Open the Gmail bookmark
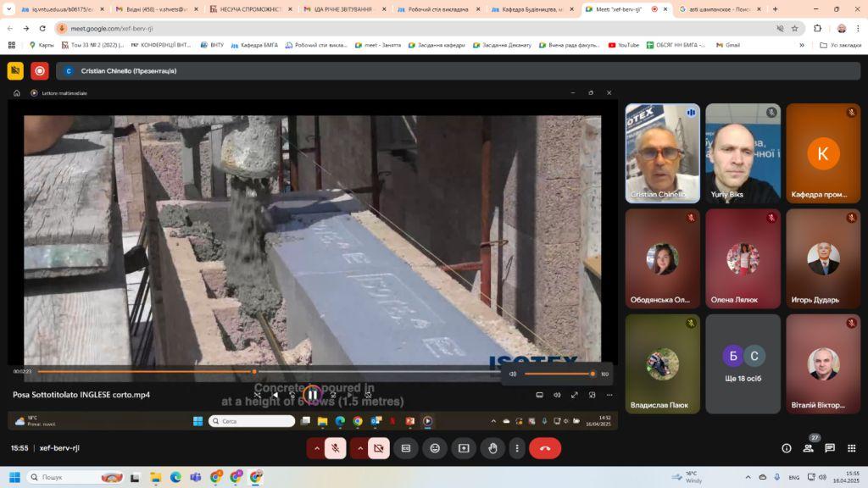The image size is (868, 488). (x=728, y=46)
